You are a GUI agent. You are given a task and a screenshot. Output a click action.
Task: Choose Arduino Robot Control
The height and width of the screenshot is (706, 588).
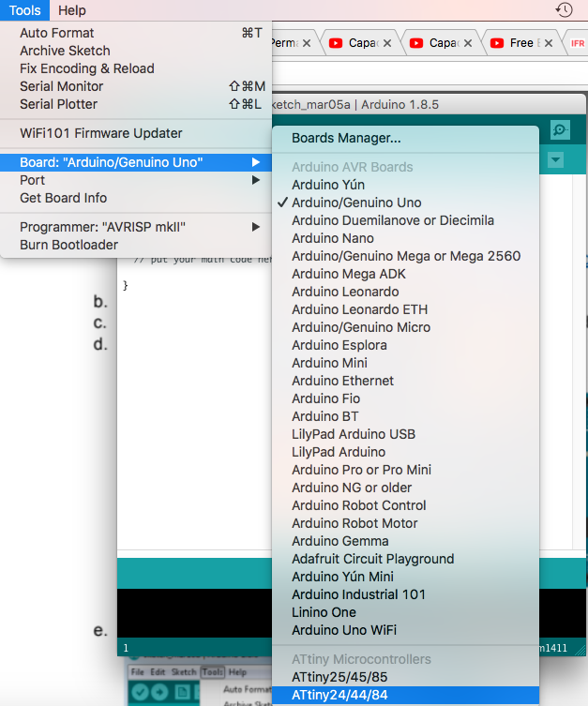click(x=405, y=505)
